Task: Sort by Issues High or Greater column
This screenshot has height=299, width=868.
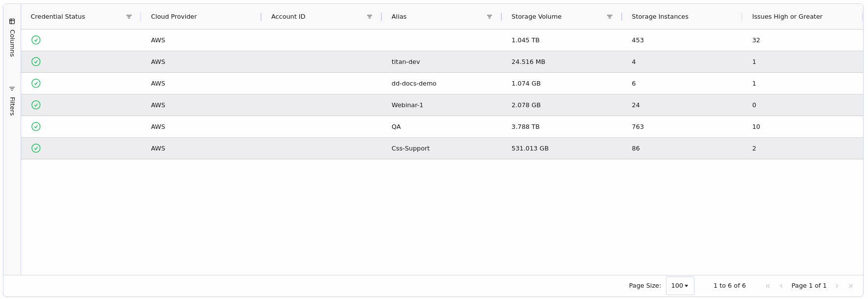Action: (787, 17)
